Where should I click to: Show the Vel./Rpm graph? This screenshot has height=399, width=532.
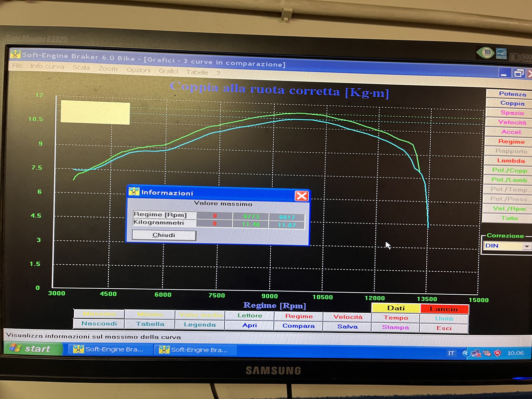509,208
